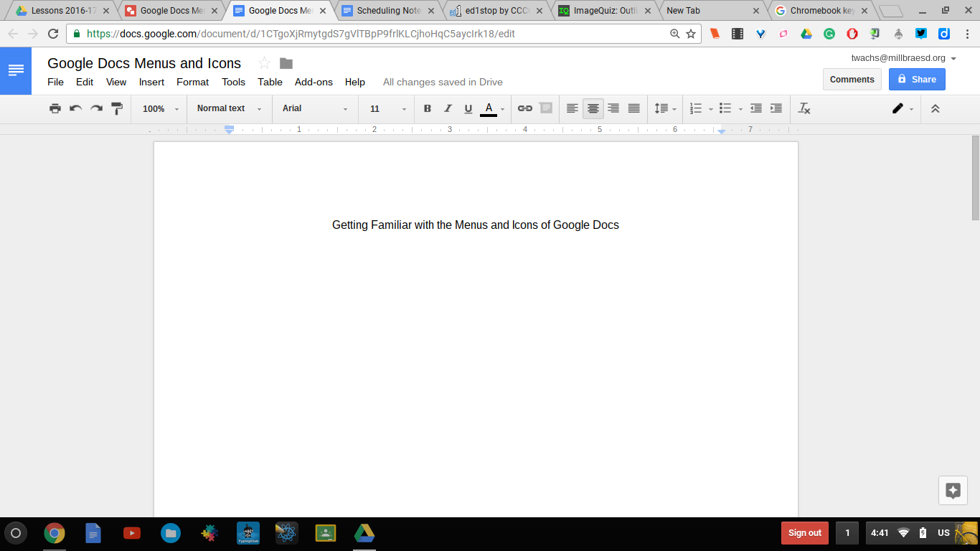Image resolution: width=980 pixels, height=551 pixels.
Task: Click the vertical scrollbar thumb
Action: point(976,178)
